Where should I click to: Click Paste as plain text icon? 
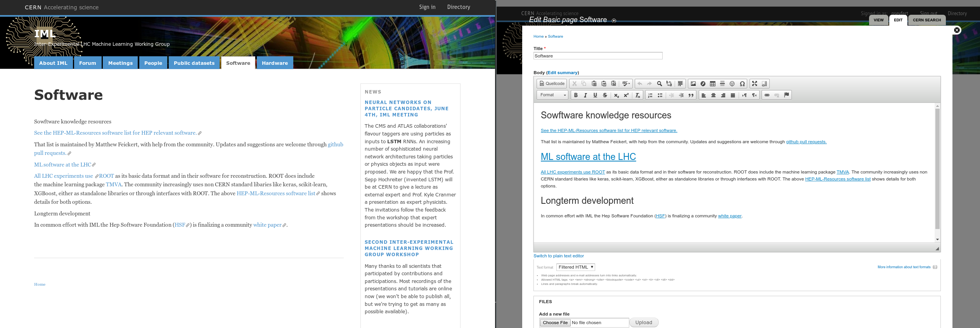pos(604,83)
